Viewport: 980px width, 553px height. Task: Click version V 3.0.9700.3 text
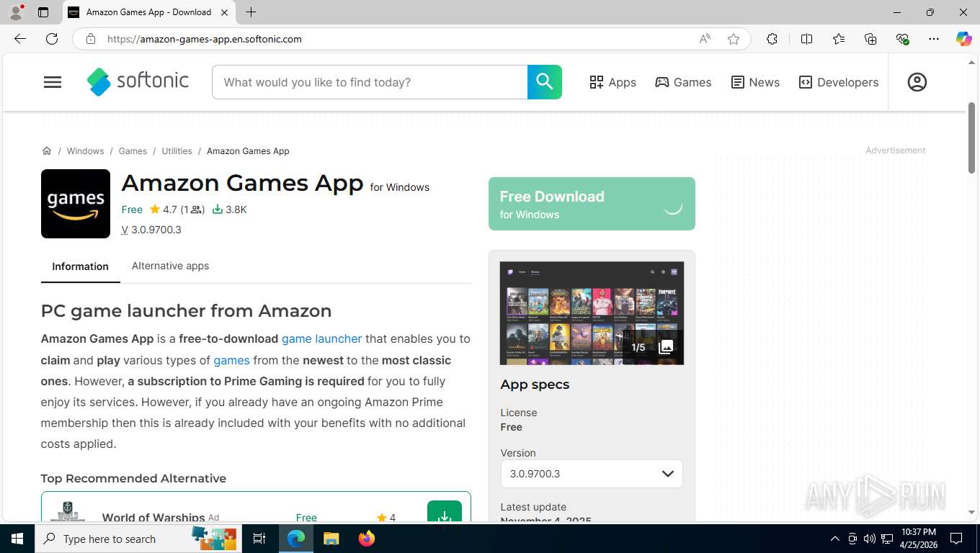(151, 230)
